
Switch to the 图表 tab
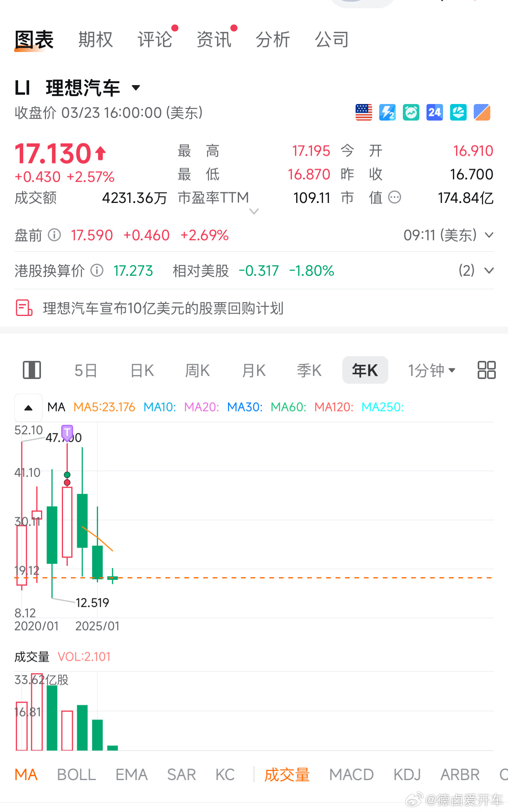coord(34,40)
